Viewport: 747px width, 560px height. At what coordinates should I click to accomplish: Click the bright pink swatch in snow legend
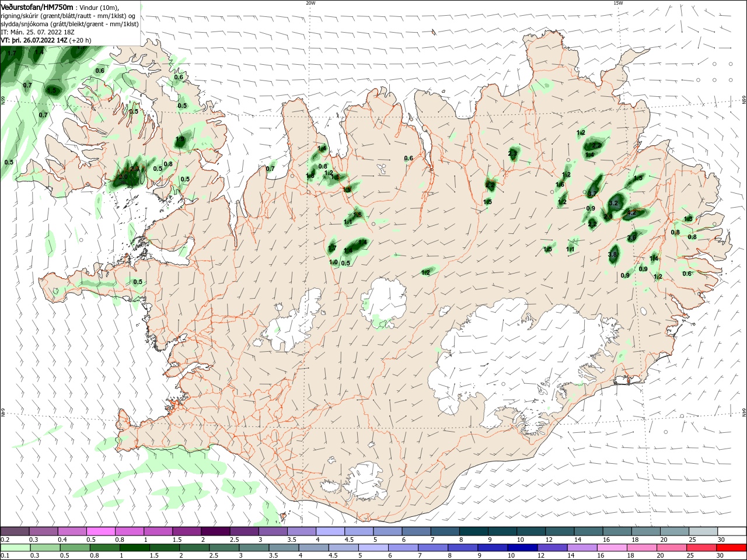pos(100,531)
